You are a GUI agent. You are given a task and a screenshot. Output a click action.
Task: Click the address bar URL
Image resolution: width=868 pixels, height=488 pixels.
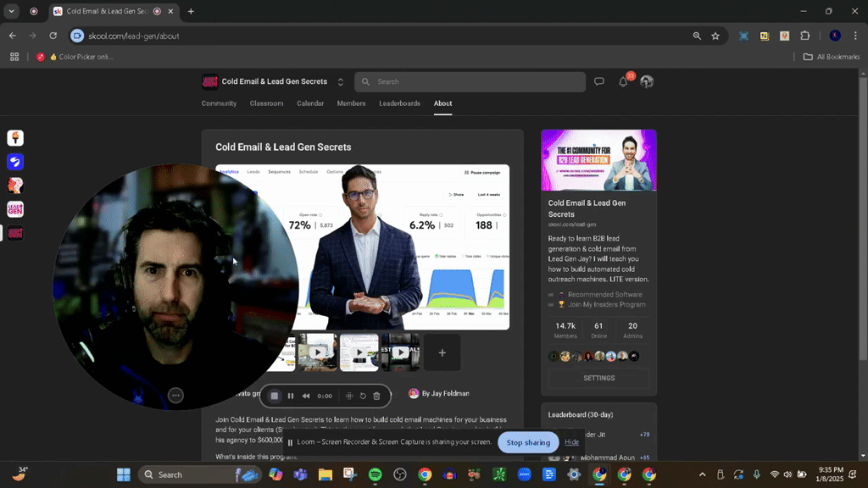tap(134, 36)
